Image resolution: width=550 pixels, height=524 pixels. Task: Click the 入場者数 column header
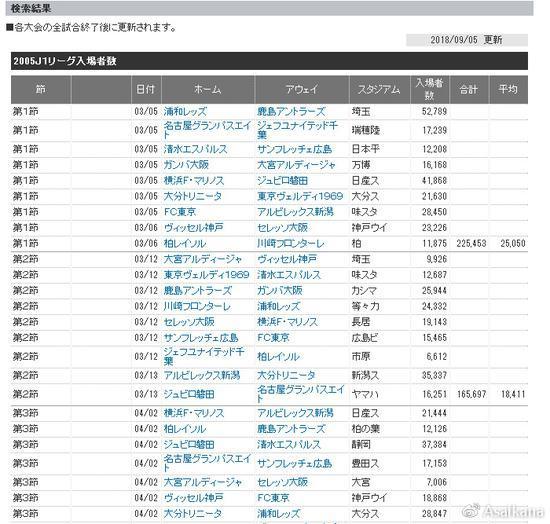tap(430, 89)
